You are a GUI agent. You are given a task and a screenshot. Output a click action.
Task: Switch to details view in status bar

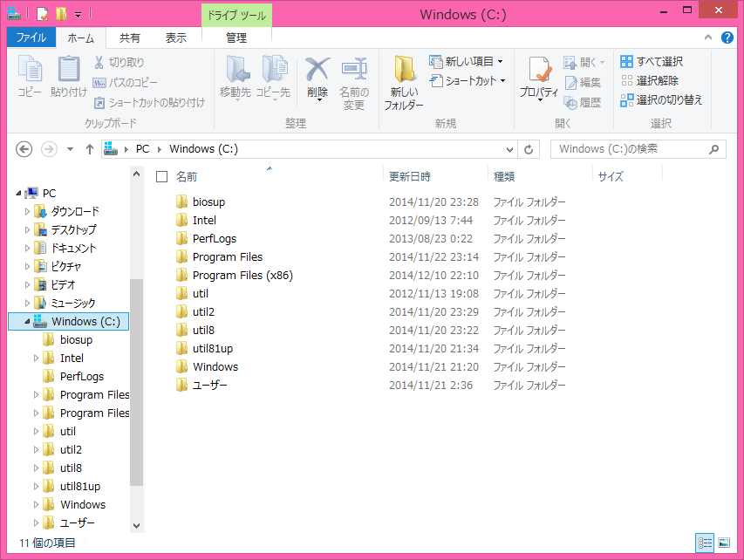coord(705,543)
